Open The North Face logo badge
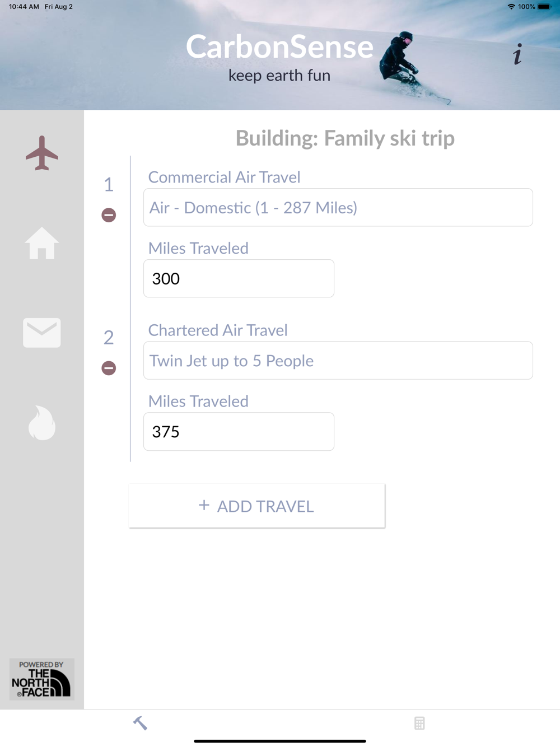This screenshot has height=747, width=560. [x=42, y=679]
